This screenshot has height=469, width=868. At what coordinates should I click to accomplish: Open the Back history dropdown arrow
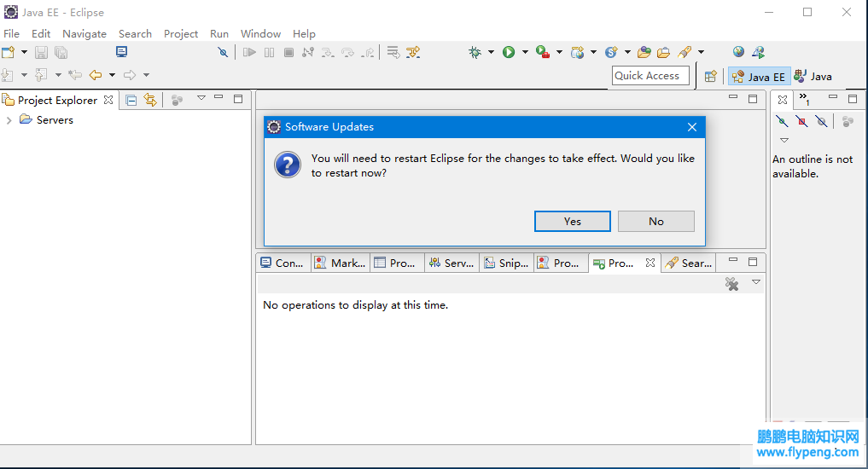coord(112,75)
